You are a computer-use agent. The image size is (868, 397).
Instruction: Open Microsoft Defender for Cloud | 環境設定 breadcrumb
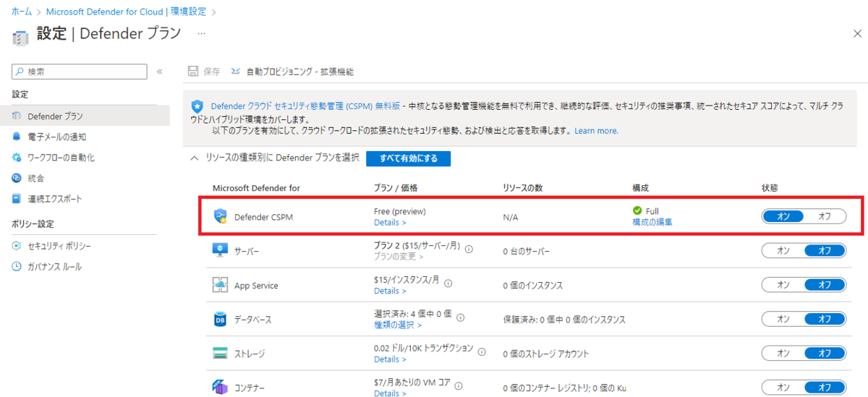[127, 12]
